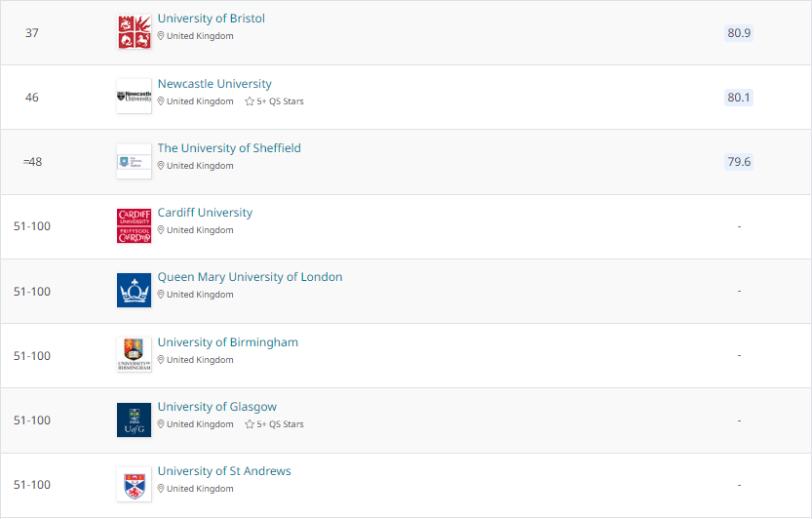Visit The University of Sheffield page
Image resolution: width=812 pixels, height=519 pixels.
point(229,148)
